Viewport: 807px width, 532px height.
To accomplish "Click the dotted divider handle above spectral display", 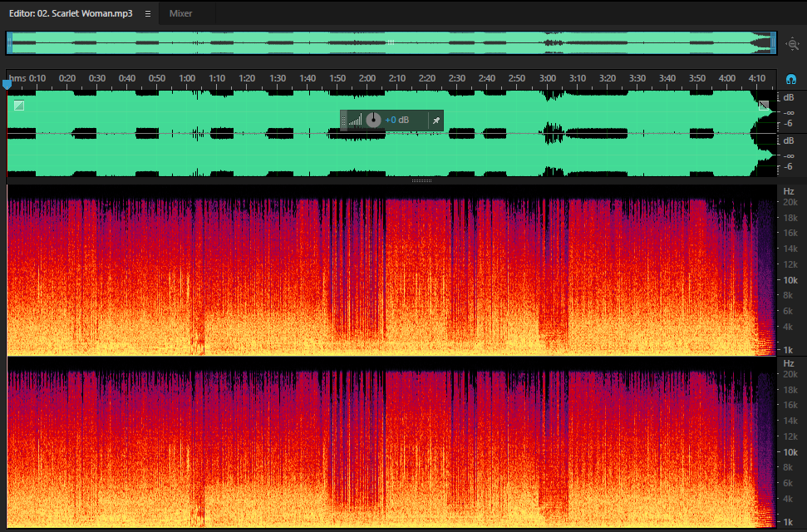I will (421, 180).
